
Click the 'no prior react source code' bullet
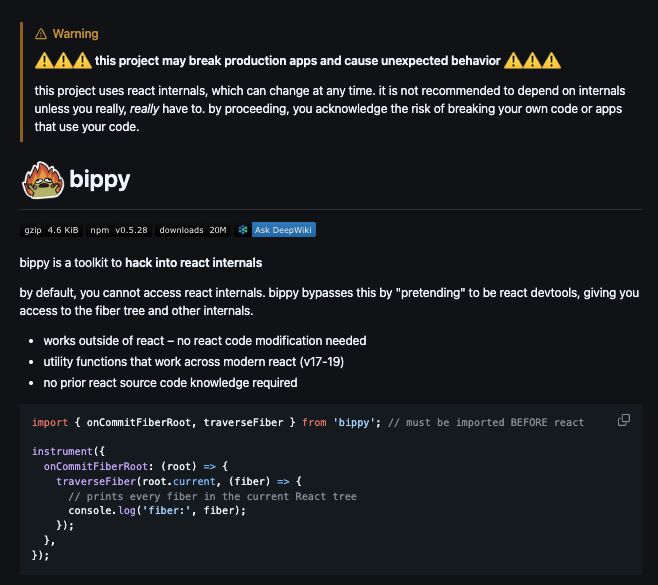click(170, 383)
